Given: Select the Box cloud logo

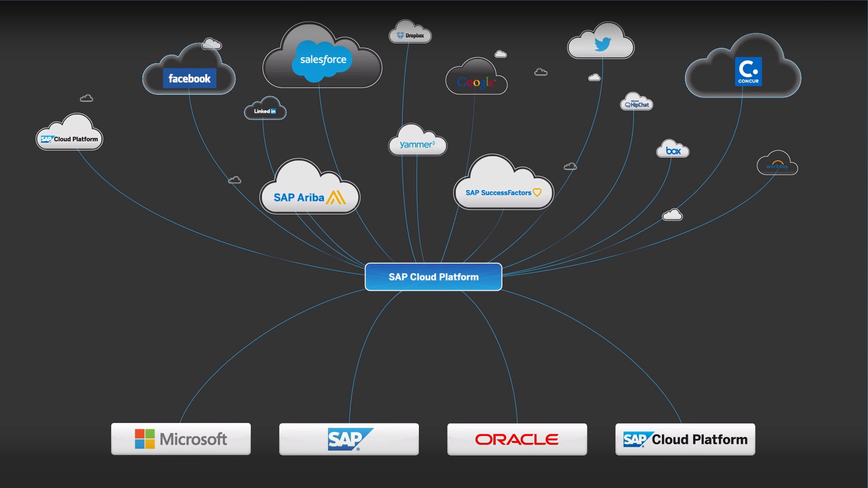Looking at the screenshot, I should coord(673,151).
